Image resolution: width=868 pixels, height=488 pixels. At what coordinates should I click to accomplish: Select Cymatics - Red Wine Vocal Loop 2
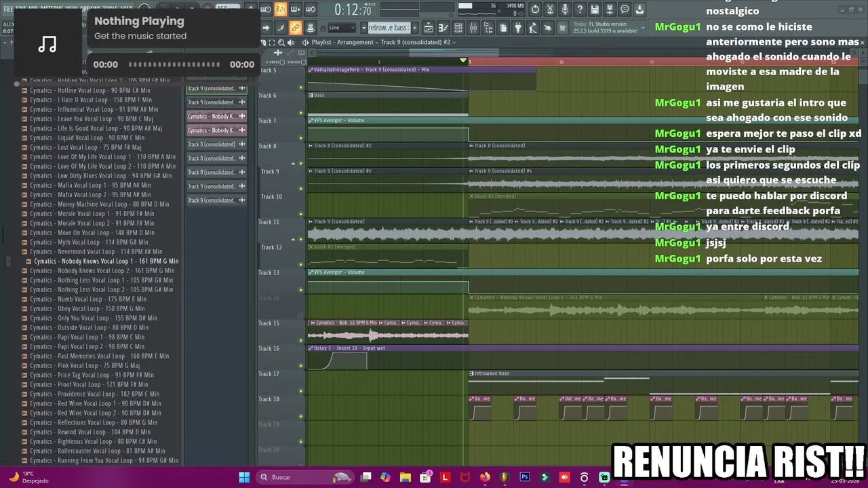pos(96,413)
